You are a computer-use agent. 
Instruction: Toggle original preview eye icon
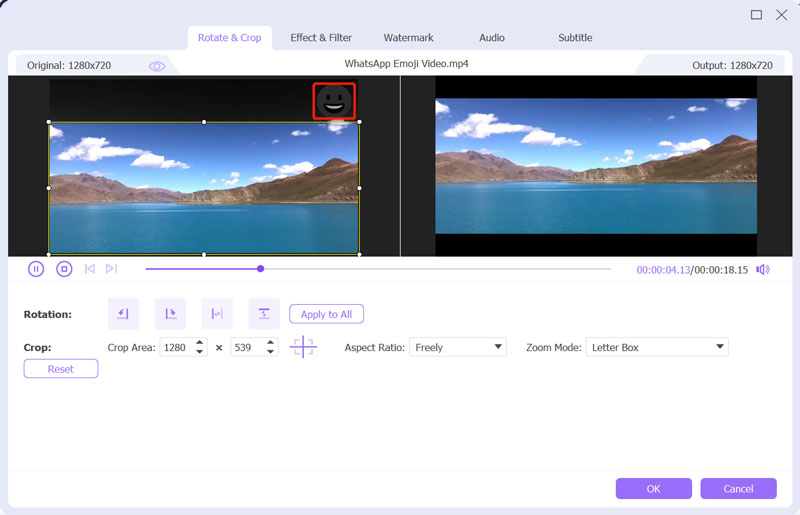point(157,66)
